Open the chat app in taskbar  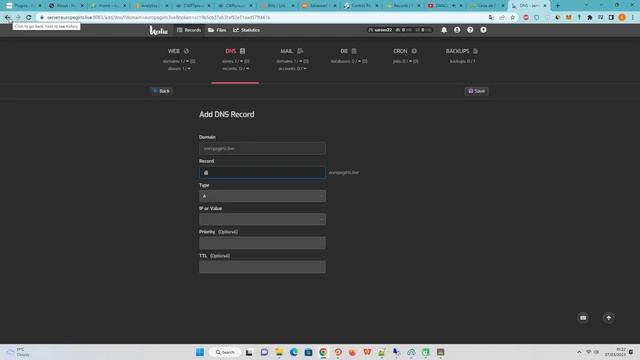click(264, 352)
